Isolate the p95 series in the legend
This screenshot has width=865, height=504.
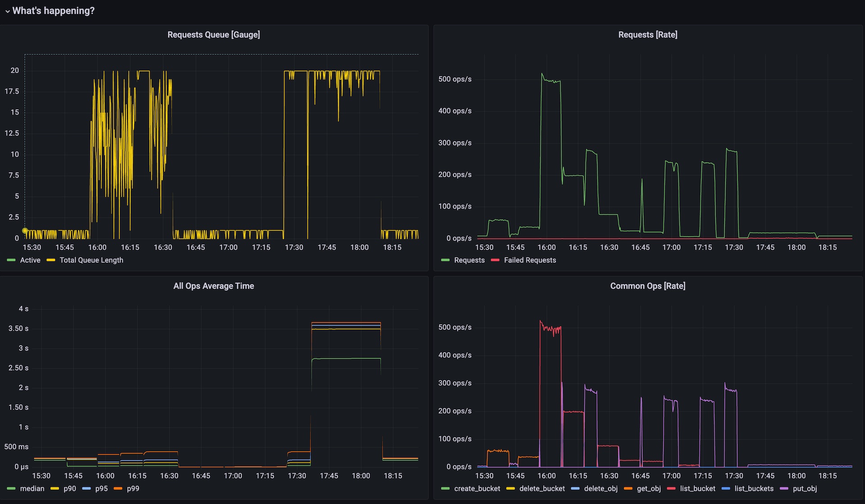point(101,489)
